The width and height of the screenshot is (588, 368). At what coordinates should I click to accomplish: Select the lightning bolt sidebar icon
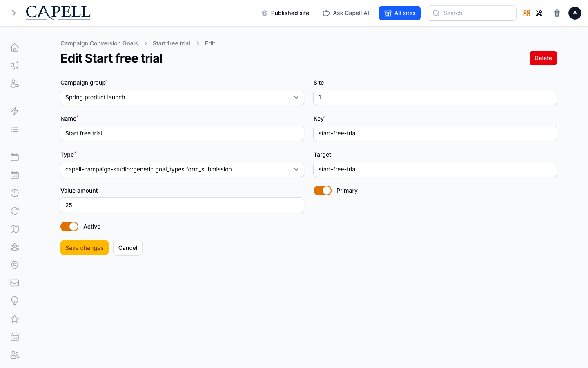[15, 111]
